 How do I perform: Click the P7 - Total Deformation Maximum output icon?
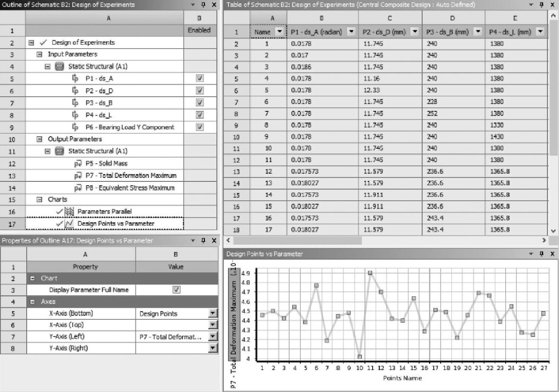(78, 175)
